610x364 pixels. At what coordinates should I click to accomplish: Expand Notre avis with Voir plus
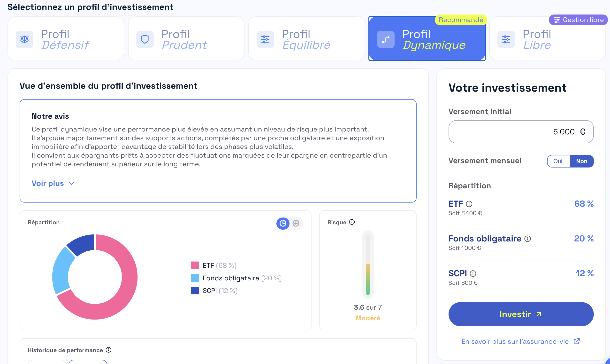53,183
